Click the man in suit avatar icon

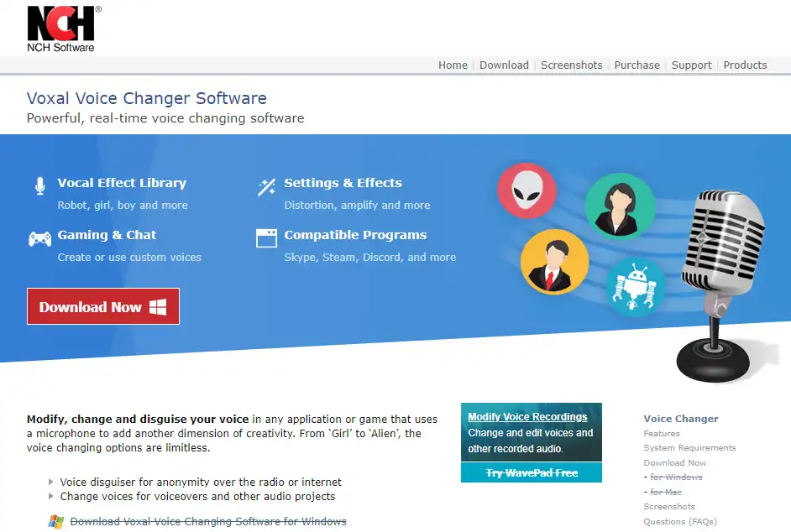click(554, 262)
